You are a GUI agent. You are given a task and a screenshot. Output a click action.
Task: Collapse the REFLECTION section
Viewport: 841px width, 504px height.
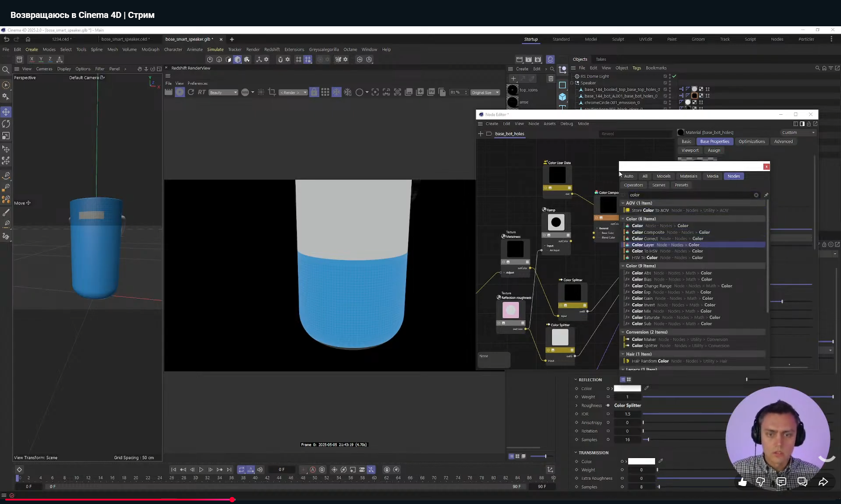pyautogui.click(x=576, y=380)
